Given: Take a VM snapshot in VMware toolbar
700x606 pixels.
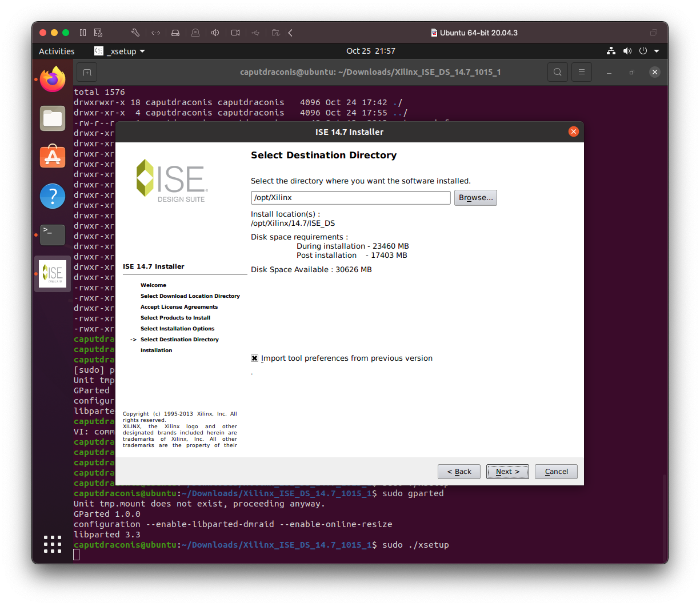Looking at the screenshot, I should [98, 33].
